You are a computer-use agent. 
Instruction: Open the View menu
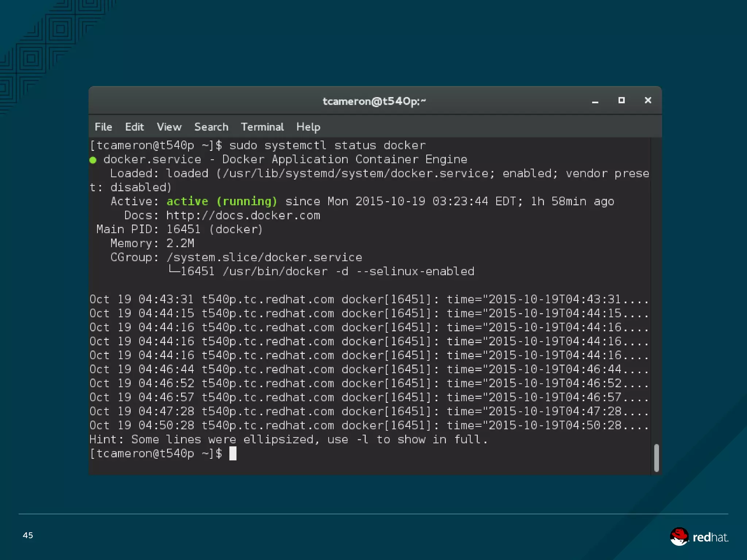tap(169, 127)
